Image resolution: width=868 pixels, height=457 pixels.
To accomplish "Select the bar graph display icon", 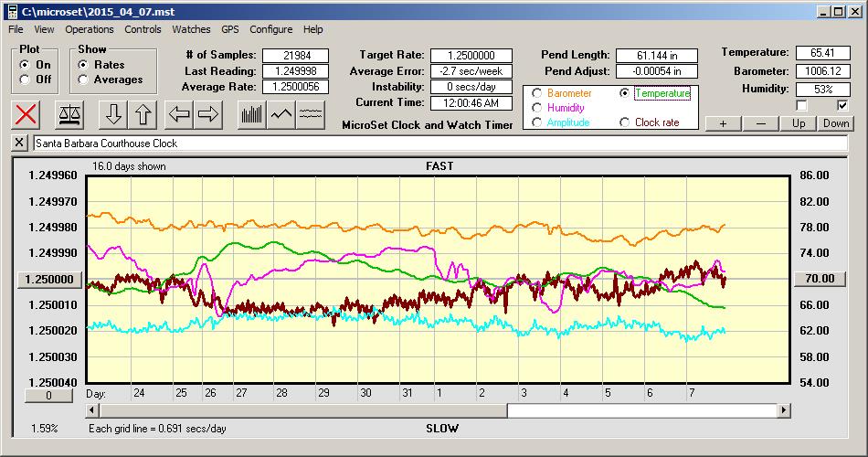I will [x=252, y=114].
